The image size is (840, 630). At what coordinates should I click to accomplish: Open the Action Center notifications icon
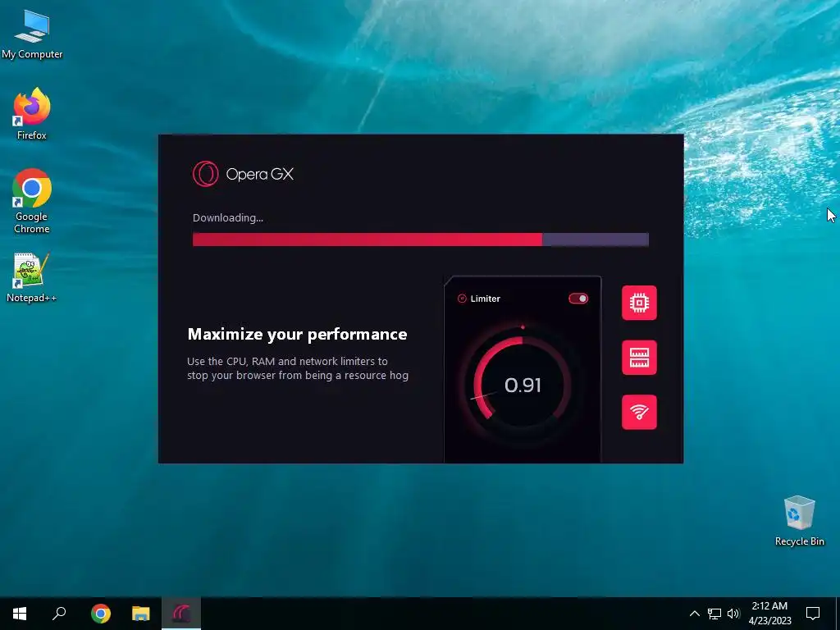tap(813, 614)
